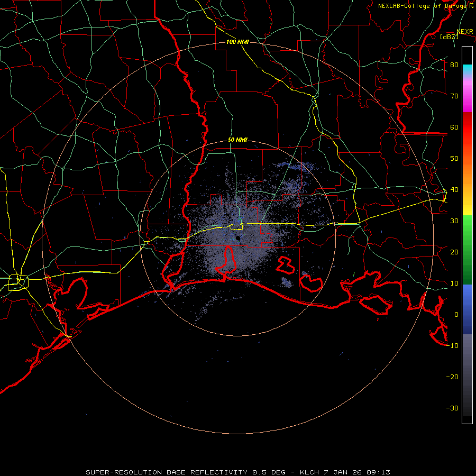Click the '60' value on the dBZ scale

pyautogui.click(x=454, y=127)
